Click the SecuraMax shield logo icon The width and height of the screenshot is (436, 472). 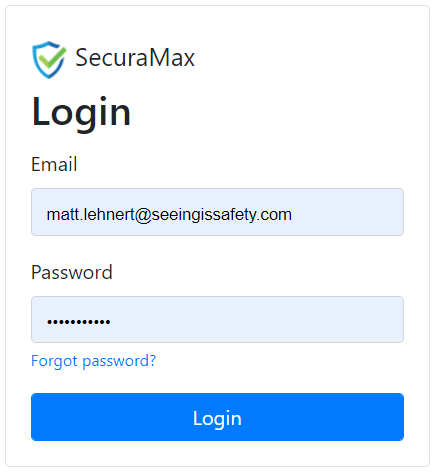[49, 59]
